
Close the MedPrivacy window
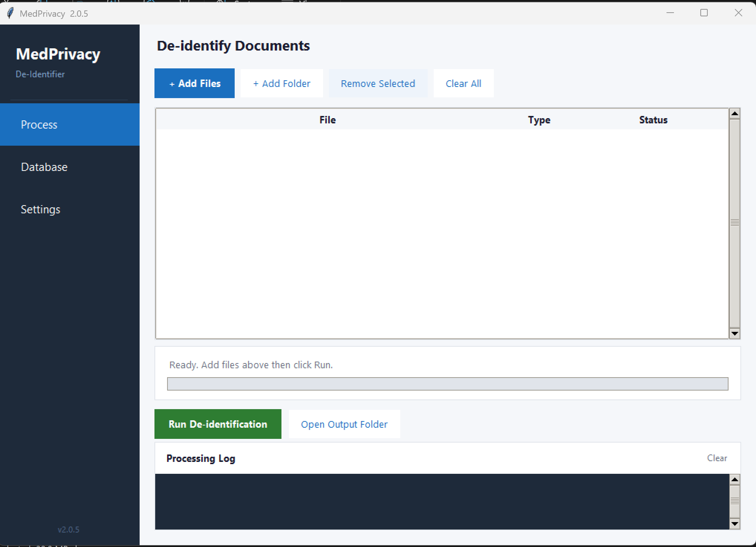(738, 13)
